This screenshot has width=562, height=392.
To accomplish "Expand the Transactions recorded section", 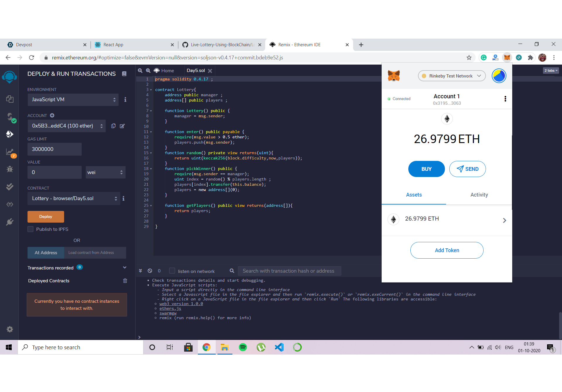I will pyautogui.click(x=125, y=267).
